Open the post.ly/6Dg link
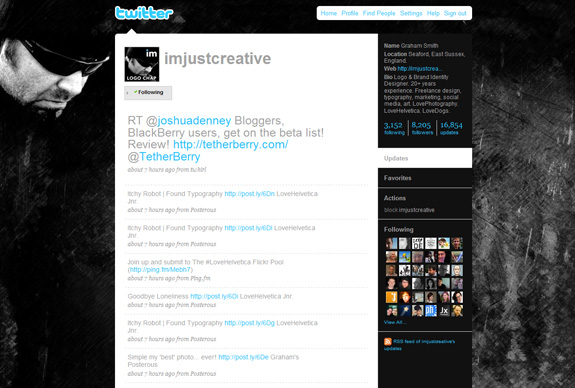This screenshot has width=575, height=388. (249, 323)
